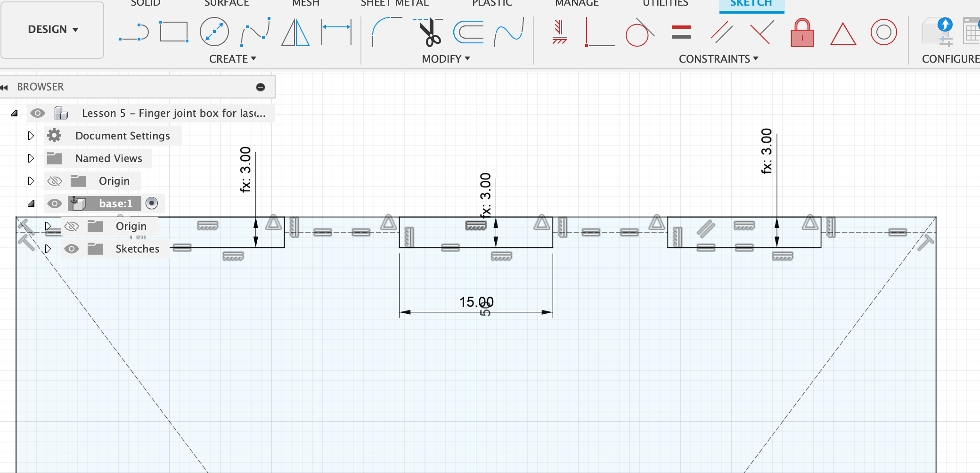Select the Line tool in Create

(133, 33)
